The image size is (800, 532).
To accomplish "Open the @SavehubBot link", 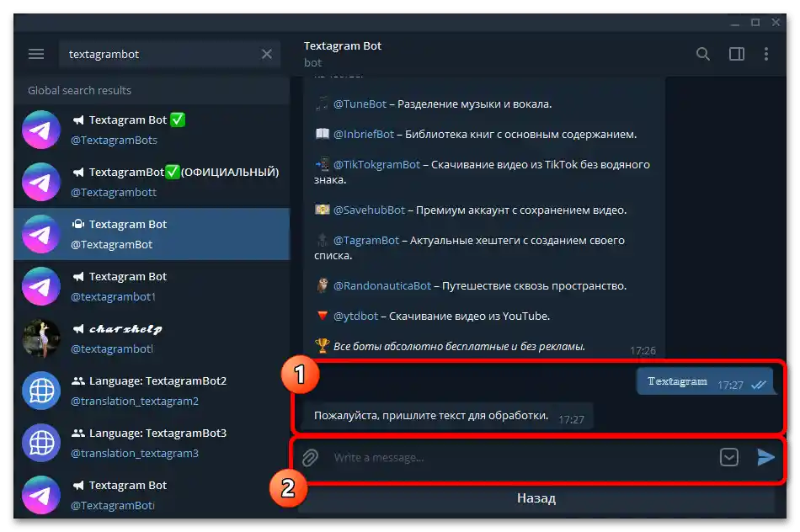I will [369, 210].
